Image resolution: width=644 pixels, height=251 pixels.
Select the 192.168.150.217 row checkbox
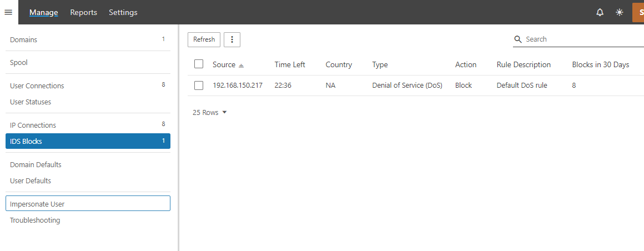pyautogui.click(x=199, y=86)
